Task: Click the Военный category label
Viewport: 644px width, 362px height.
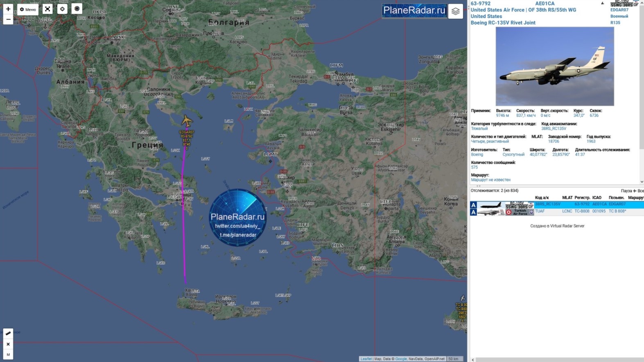Action: pos(619,16)
